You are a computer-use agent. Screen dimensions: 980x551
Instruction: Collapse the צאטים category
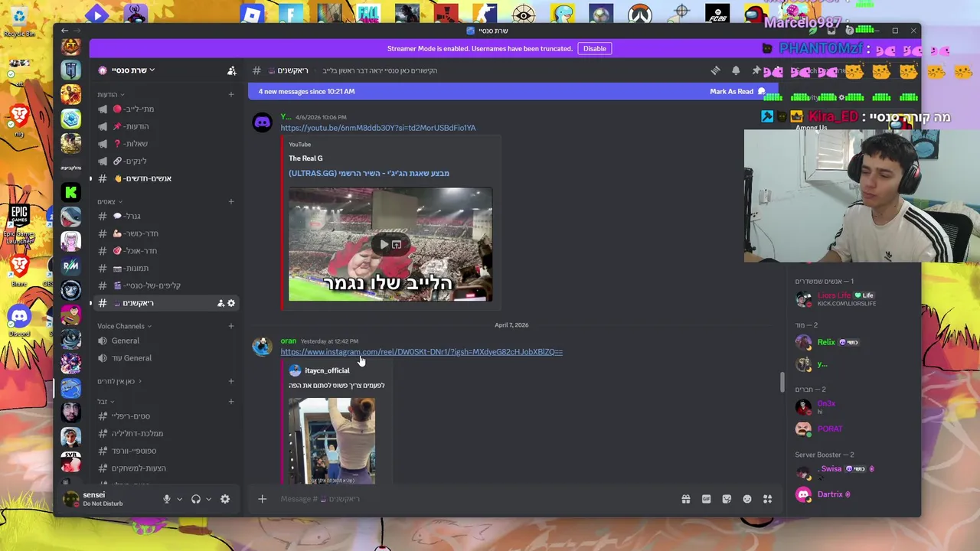[109, 201]
